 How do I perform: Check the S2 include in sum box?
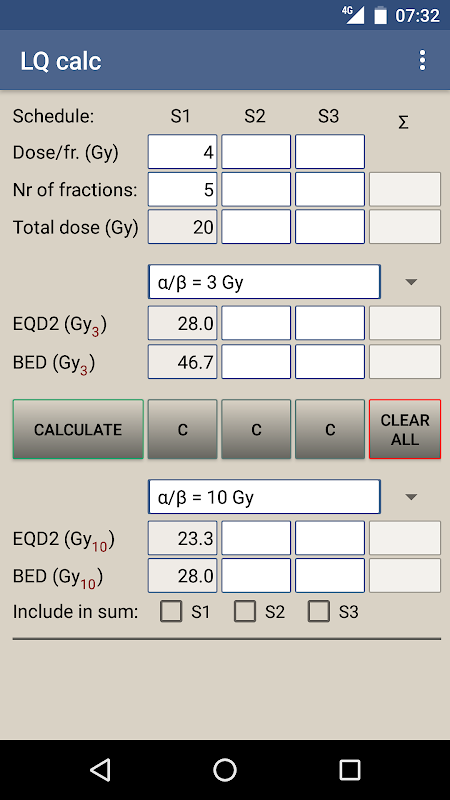[x=245, y=611]
